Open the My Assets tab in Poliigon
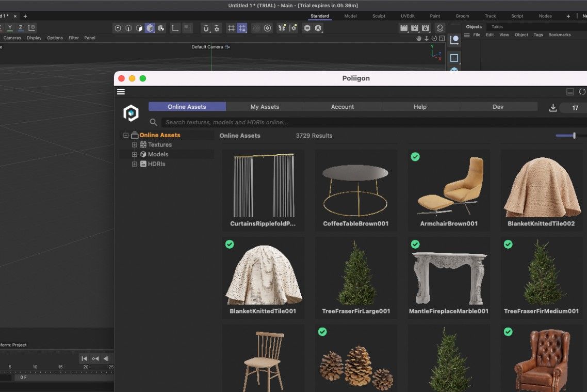 265,107
